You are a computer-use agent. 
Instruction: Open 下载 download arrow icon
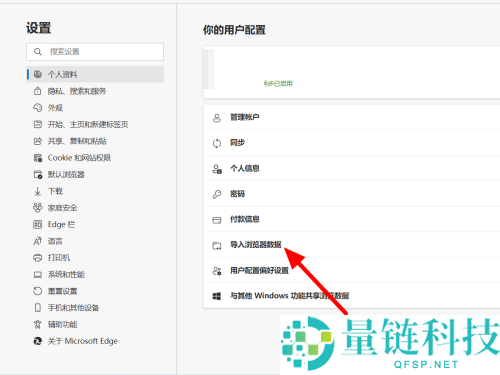tap(38, 191)
